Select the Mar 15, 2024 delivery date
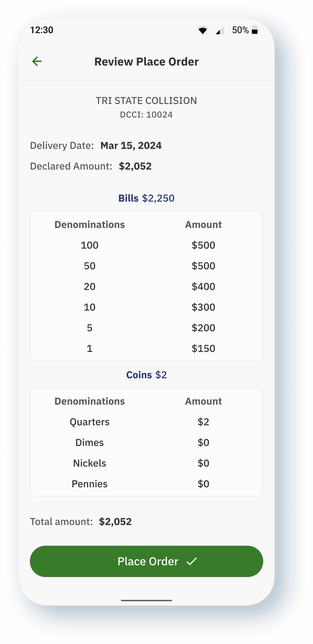This screenshot has height=644, width=313. coord(131,146)
